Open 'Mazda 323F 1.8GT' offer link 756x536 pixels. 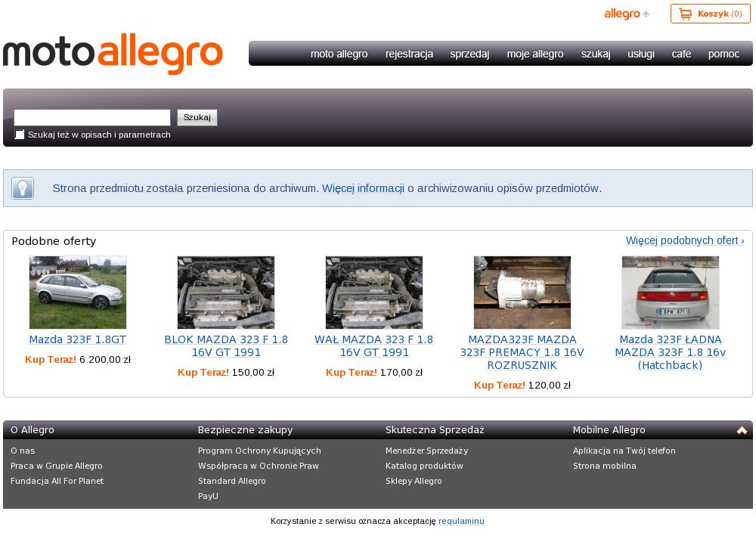click(78, 340)
